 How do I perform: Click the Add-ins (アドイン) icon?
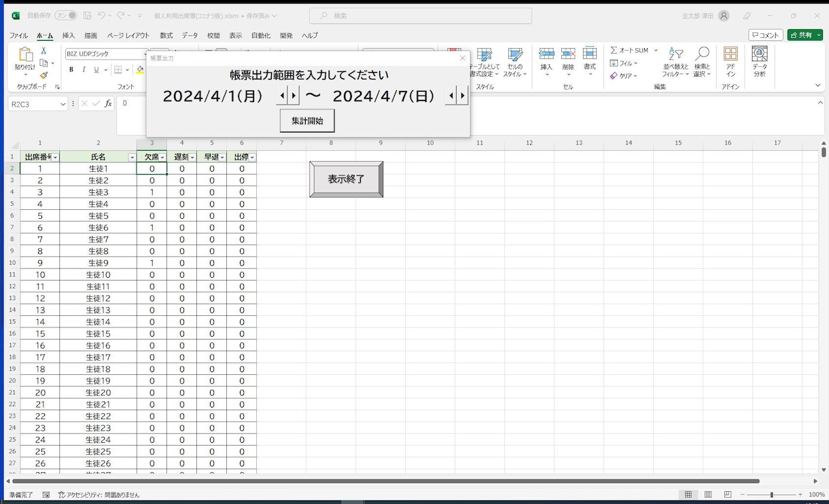[x=730, y=54]
